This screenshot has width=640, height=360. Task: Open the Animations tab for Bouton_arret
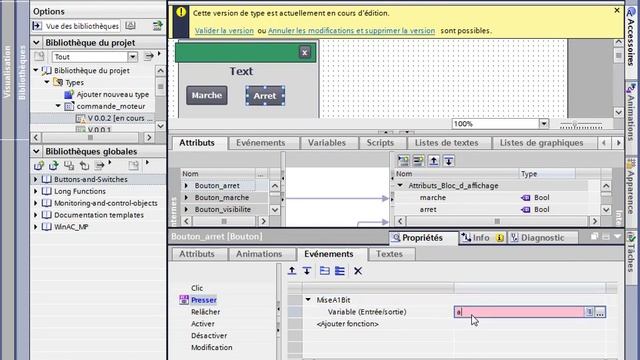tap(259, 254)
